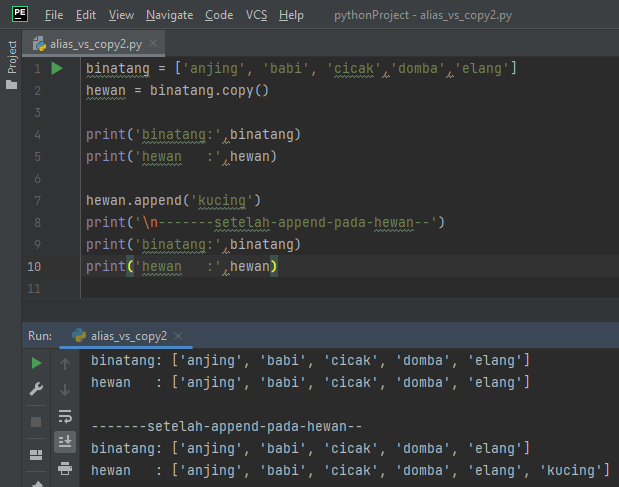619x487 pixels.
Task: Select the alias_vs_copy2.py editor tab
Action: coord(94,44)
